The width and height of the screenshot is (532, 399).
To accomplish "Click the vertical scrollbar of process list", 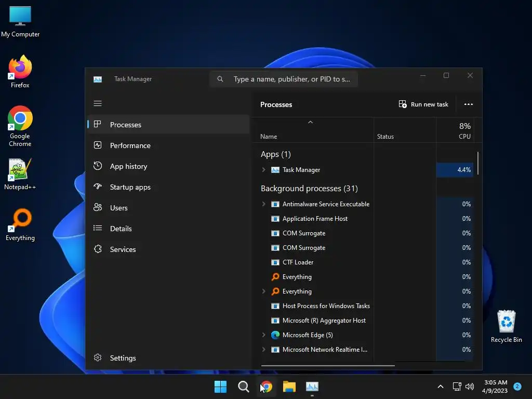I will pyautogui.click(x=478, y=163).
